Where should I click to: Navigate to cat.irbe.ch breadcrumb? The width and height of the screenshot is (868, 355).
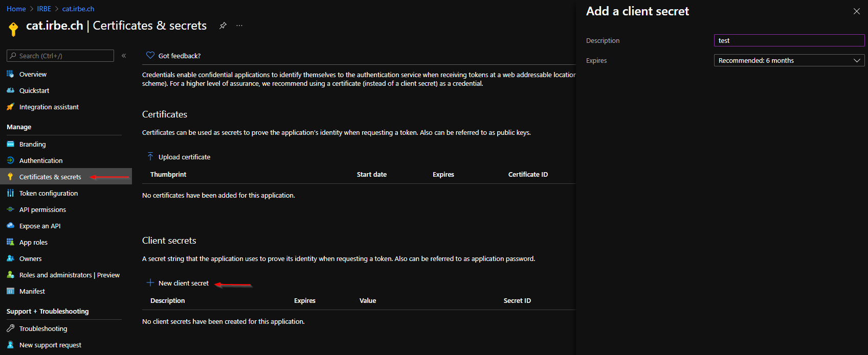[78, 9]
